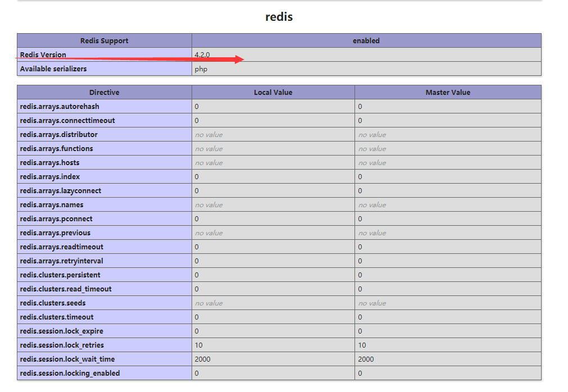Click master 'no value' for redis.arrays.hosts
This screenshot has width=568, height=392.
(x=372, y=163)
